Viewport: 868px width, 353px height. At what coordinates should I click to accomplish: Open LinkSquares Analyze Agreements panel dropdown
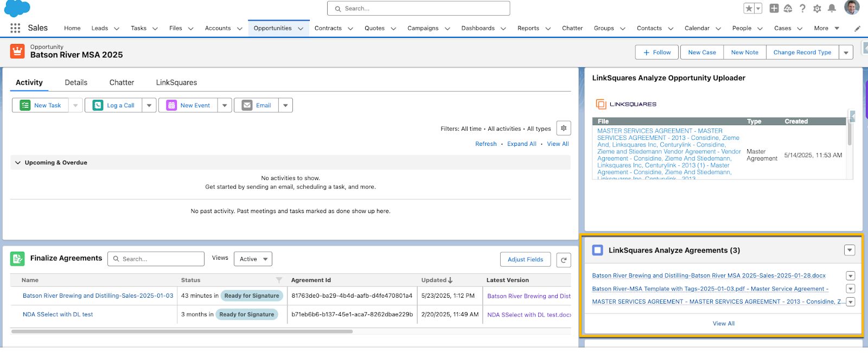(850, 250)
